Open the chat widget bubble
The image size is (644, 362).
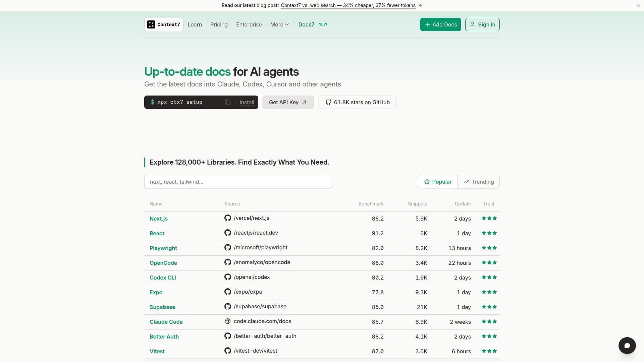[x=627, y=346]
